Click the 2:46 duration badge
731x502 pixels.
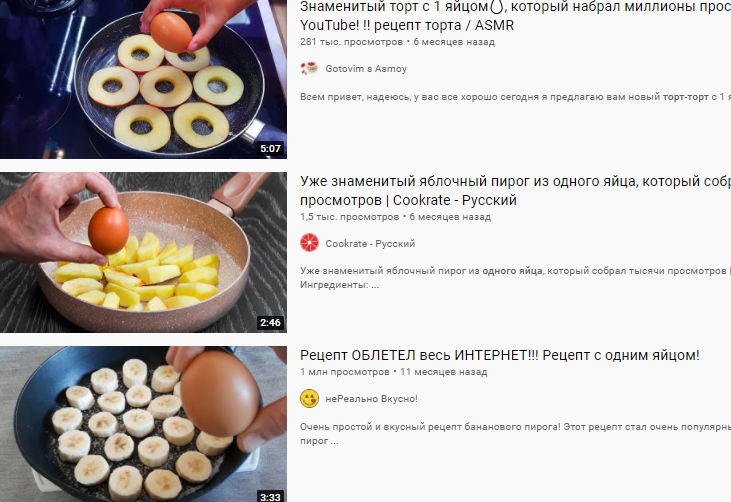point(270,323)
